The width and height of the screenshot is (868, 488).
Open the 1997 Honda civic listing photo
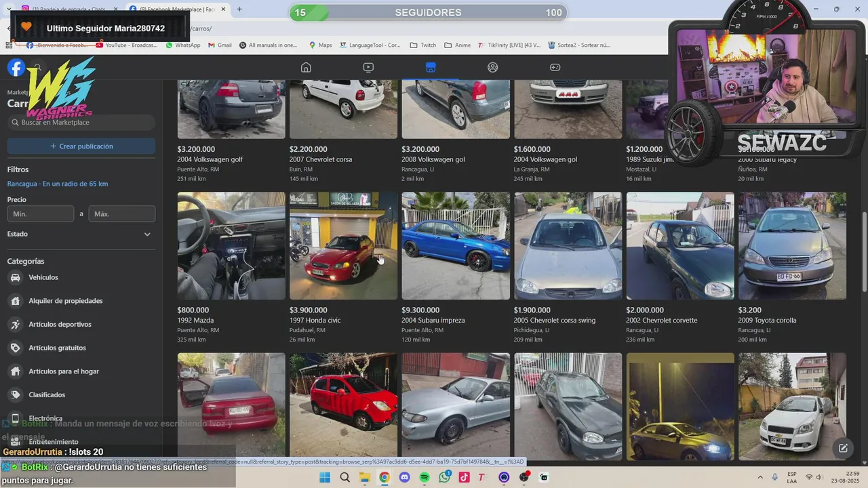344,246
